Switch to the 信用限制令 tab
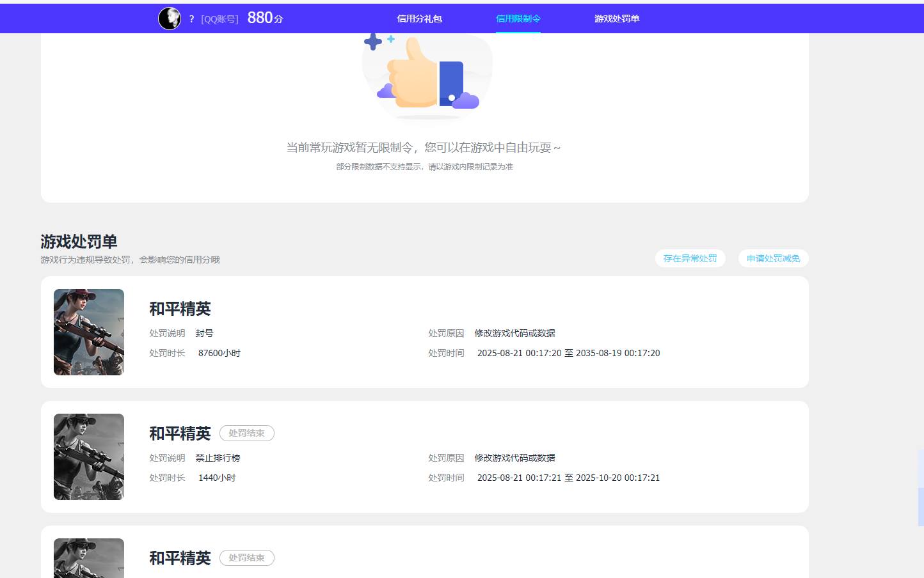This screenshot has height=578, width=924. click(518, 19)
